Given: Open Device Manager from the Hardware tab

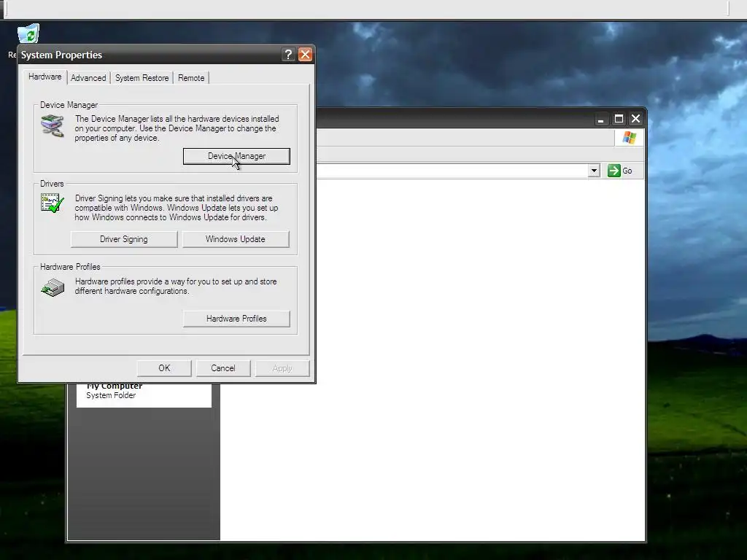Looking at the screenshot, I should 236,156.
